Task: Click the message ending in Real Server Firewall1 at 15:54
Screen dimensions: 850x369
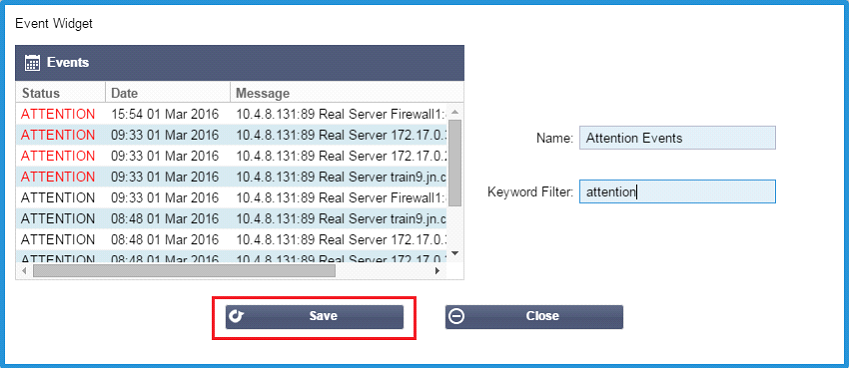Action: [342, 114]
